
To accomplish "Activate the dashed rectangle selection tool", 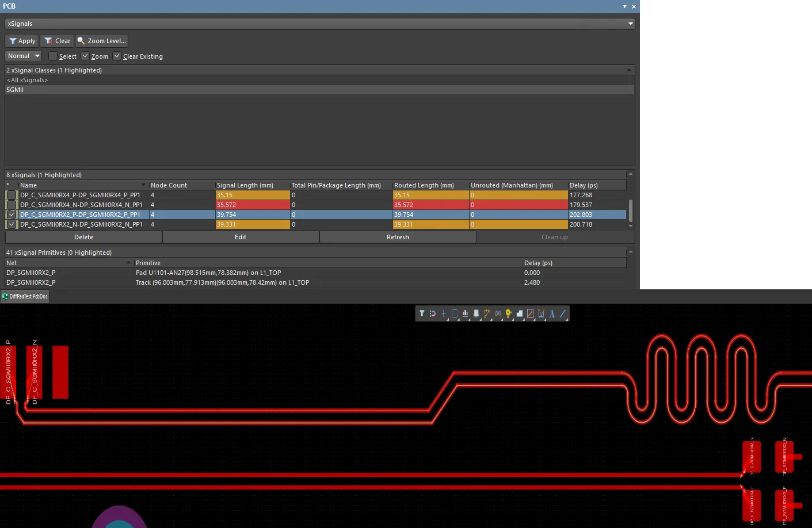I will click(x=455, y=313).
